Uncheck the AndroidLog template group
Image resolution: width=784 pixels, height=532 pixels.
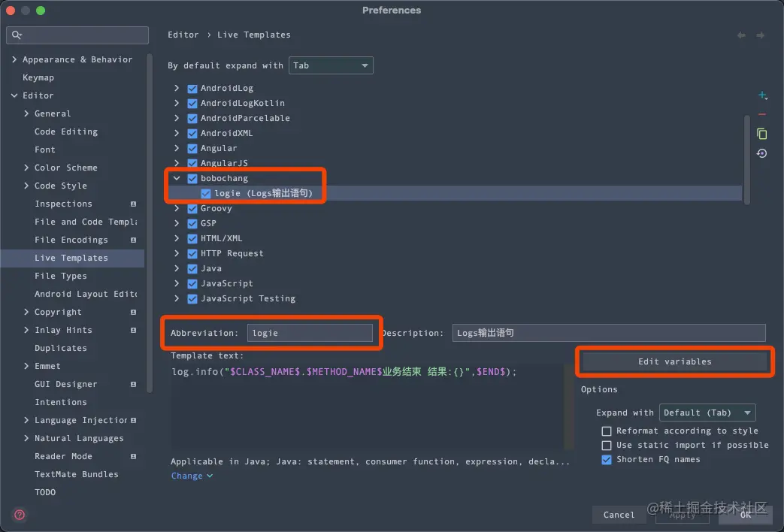192,89
